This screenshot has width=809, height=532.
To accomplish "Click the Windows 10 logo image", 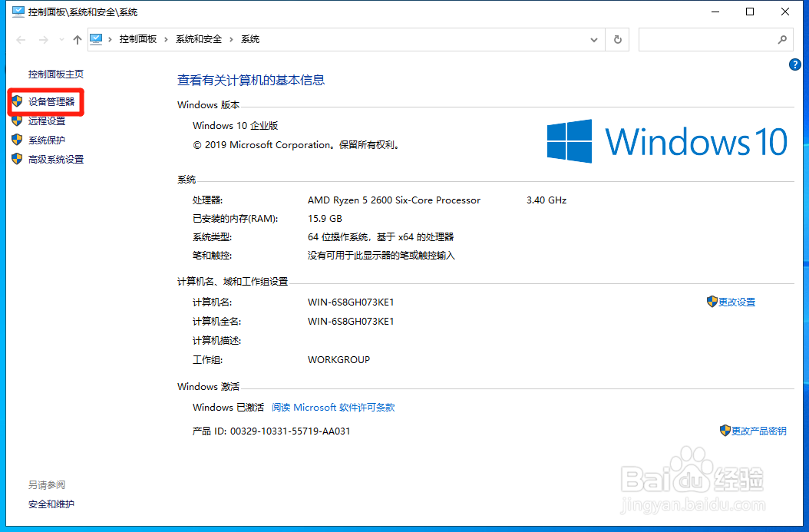I will (x=667, y=141).
